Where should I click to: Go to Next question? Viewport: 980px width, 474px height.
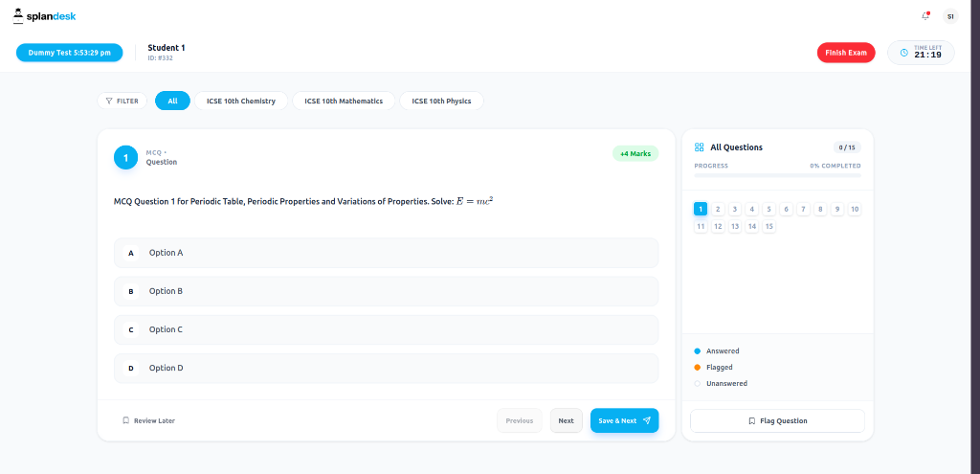(x=567, y=420)
